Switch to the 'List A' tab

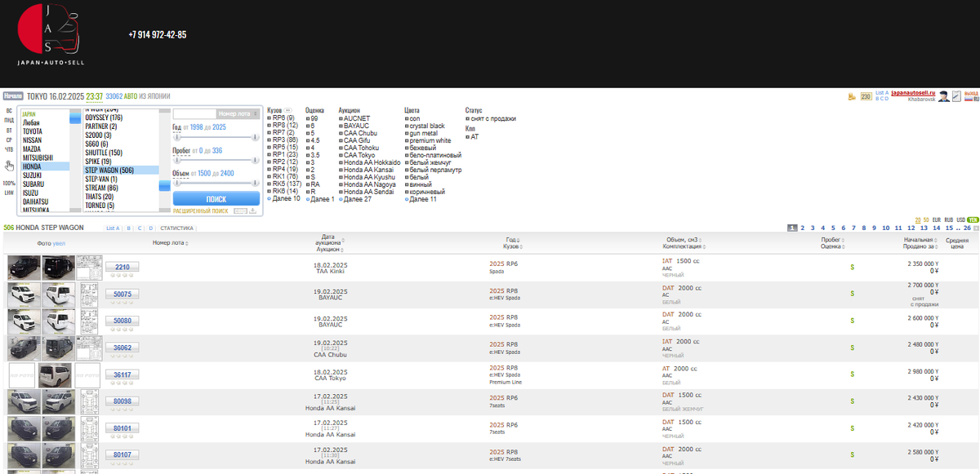[113, 228]
